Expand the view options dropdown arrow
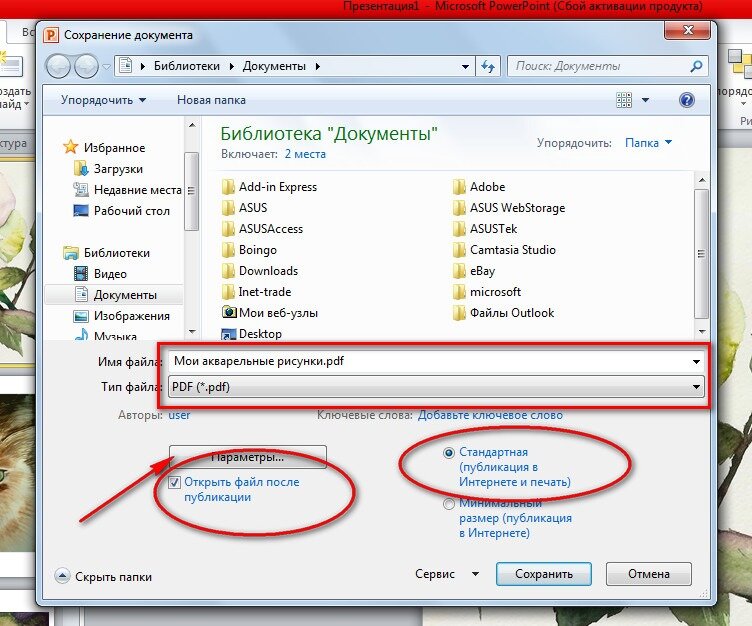 tap(646, 100)
